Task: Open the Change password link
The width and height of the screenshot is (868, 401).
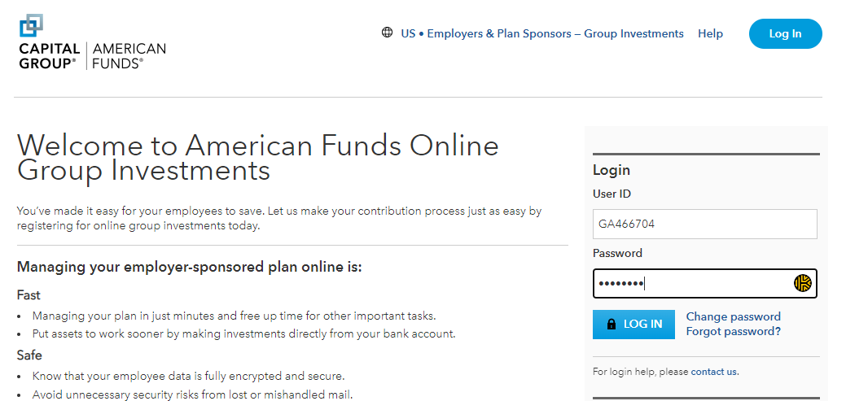Action: (734, 316)
